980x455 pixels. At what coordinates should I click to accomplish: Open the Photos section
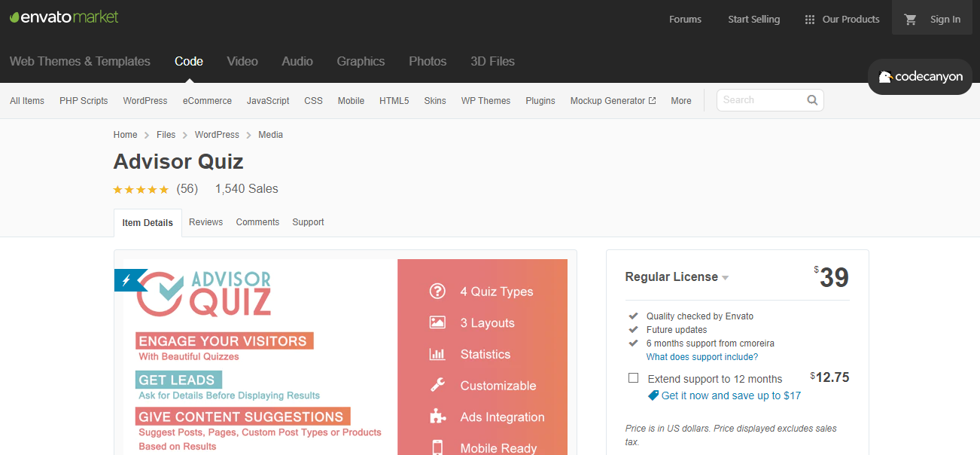tap(428, 62)
